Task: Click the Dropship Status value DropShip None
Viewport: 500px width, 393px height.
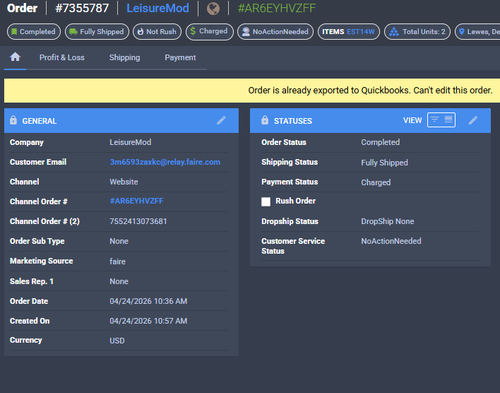Action: (388, 221)
